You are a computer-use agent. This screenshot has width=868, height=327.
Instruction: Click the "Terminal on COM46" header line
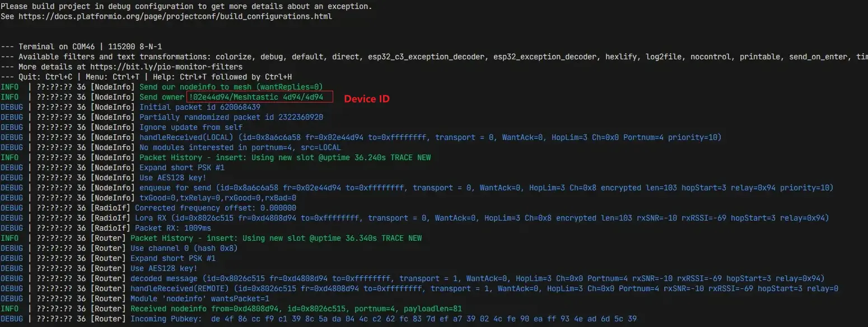[x=90, y=46]
